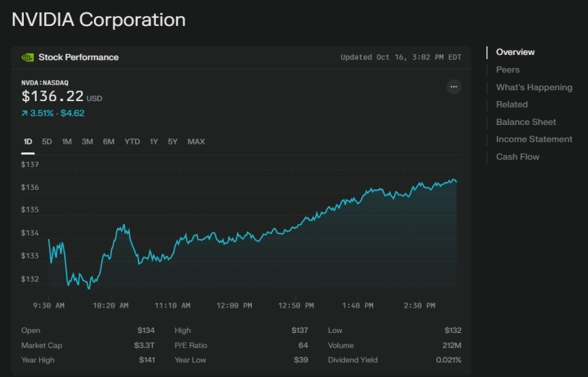Show the MAX time range

pyautogui.click(x=196, y=142)
